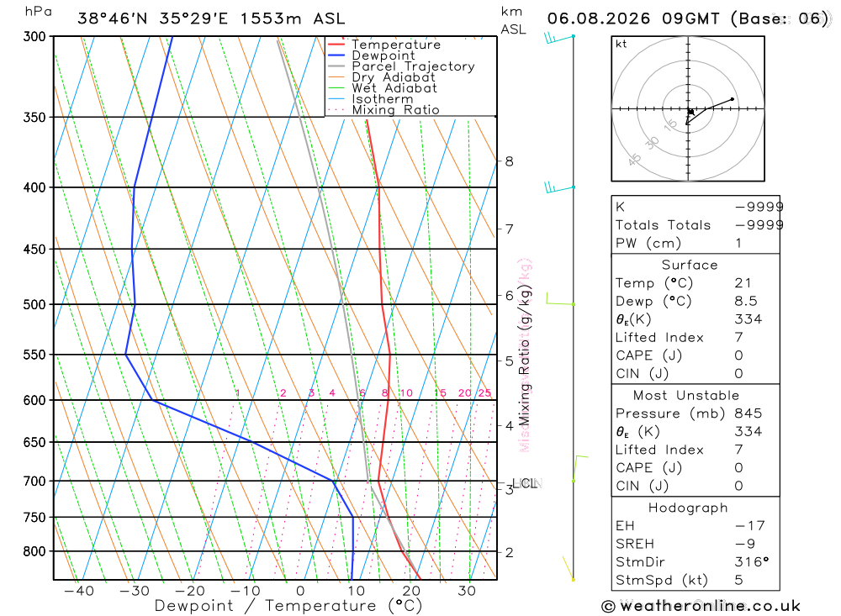This screenshot has height=616, width=841.
Task: Click the magenta 25 mixing ratio value
Action: [x=485, y=393]
